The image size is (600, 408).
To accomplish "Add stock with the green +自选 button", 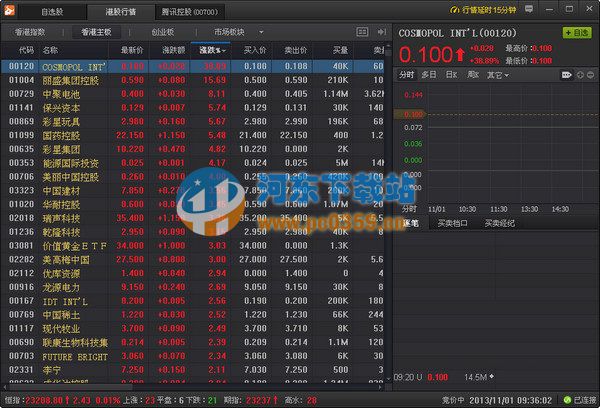I will pyautogui.click(x=577, y=33).
